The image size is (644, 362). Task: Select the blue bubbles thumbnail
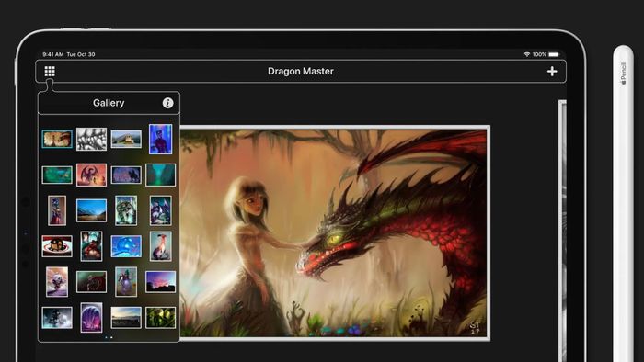point(126,246)
